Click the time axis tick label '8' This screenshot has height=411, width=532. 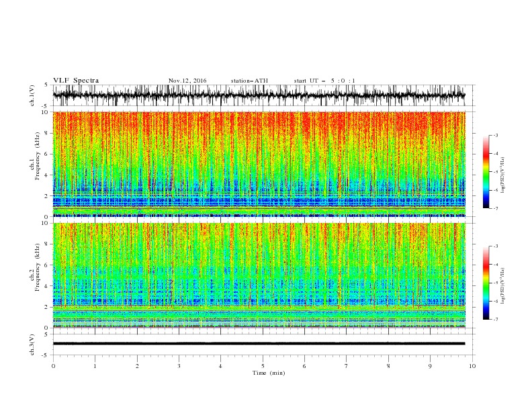coord(388,366)
